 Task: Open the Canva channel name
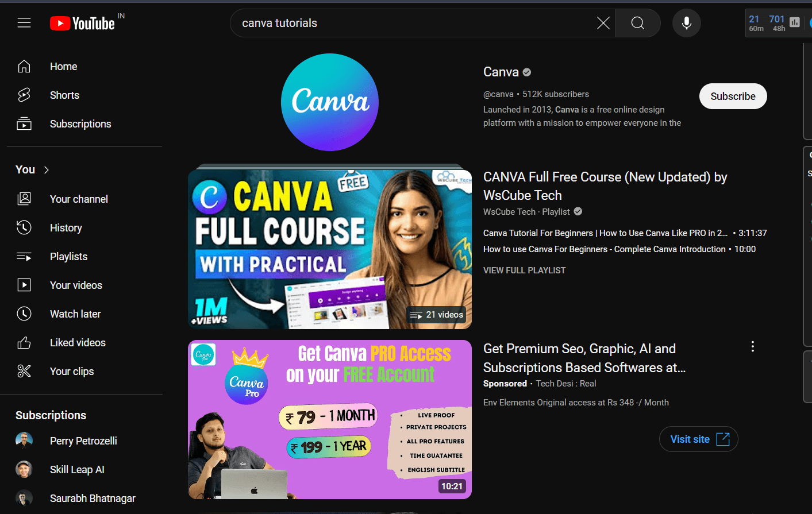coord(501,72)
